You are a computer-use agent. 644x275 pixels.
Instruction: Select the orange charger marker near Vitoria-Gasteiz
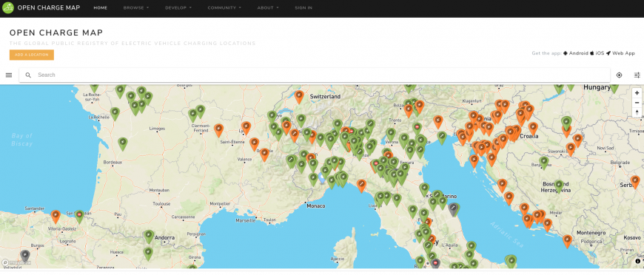(x=56, y=216)
